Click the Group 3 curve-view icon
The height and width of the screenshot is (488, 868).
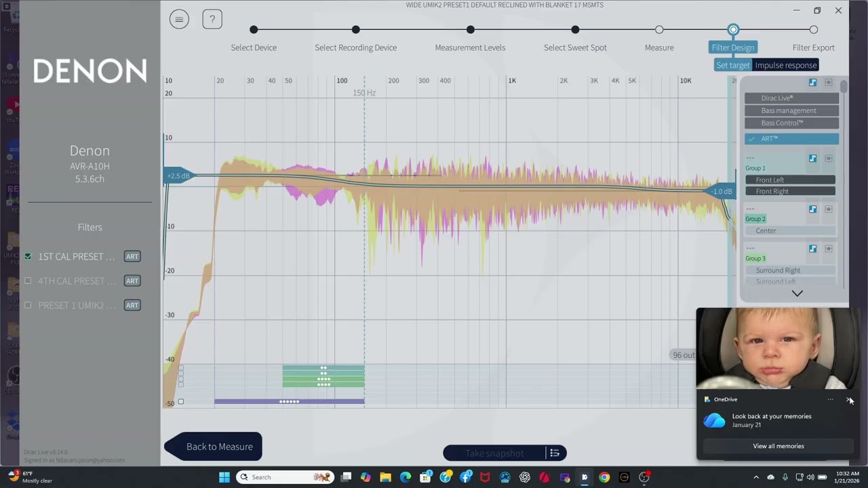(x=812, y=249)
